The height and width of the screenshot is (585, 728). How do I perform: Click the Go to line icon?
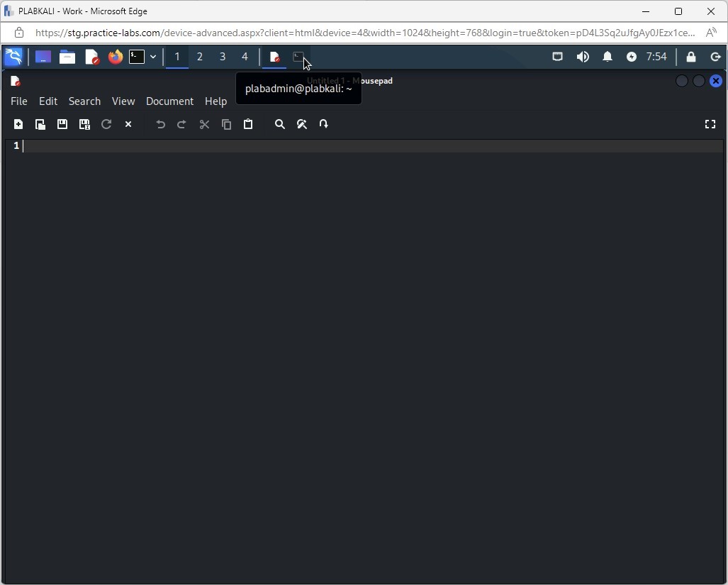[324, 124]
